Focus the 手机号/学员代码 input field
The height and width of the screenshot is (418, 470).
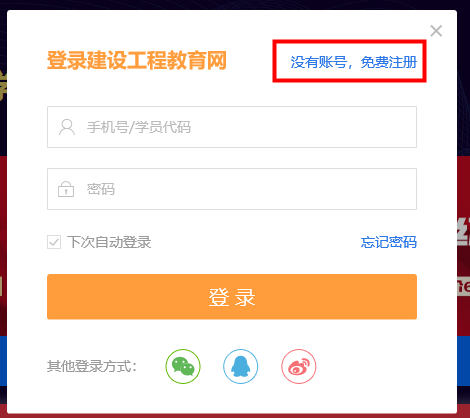coord(232,127)
